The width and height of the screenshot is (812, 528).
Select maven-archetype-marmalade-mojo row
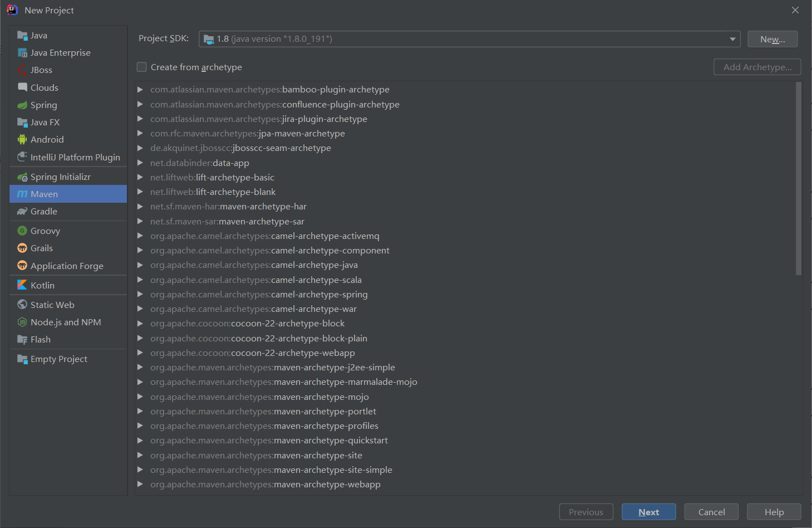(465, 382)
